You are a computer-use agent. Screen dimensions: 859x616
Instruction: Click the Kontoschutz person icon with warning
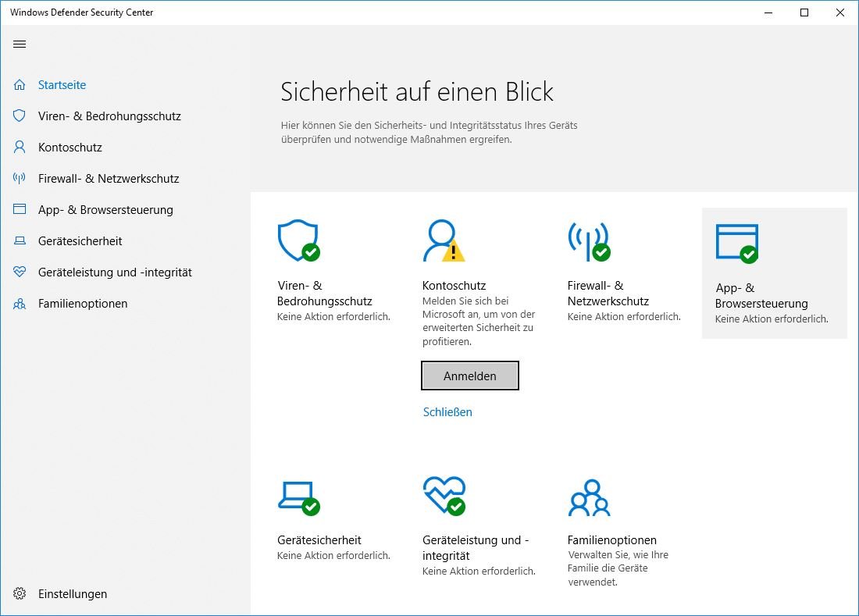pyautogui.click(x=442, y=240)
